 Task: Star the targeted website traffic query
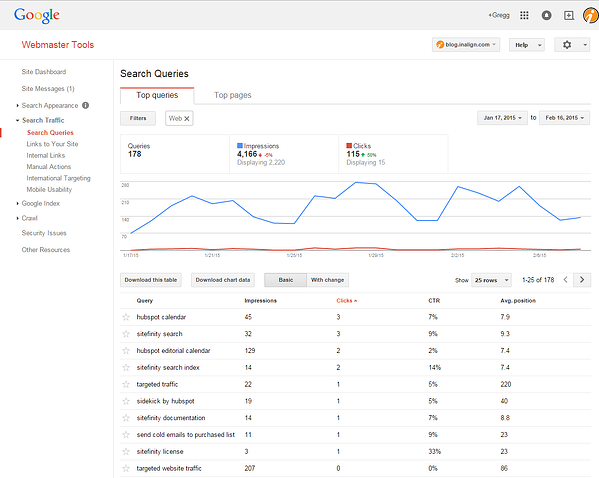point(126,468)
